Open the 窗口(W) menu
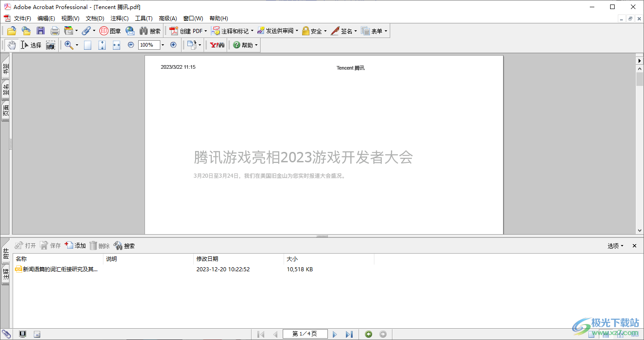644x340 pixels. (x=193, y=19)
